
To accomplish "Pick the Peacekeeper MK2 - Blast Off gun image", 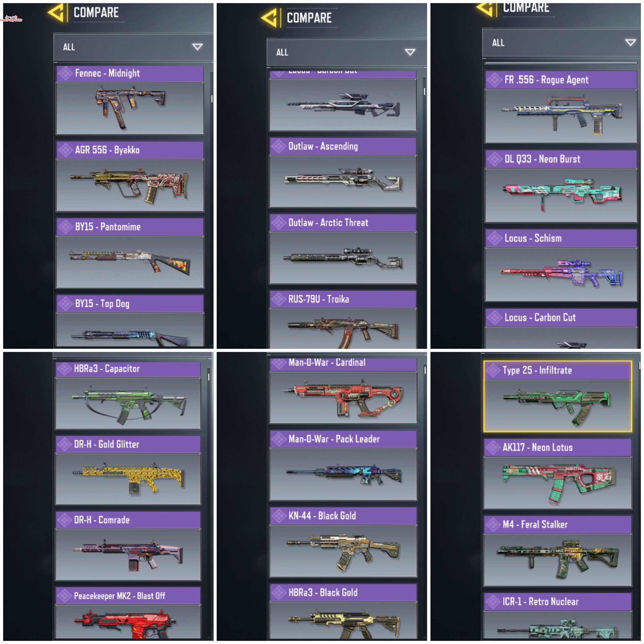I will pyautogui.click(x=128, y=622).
